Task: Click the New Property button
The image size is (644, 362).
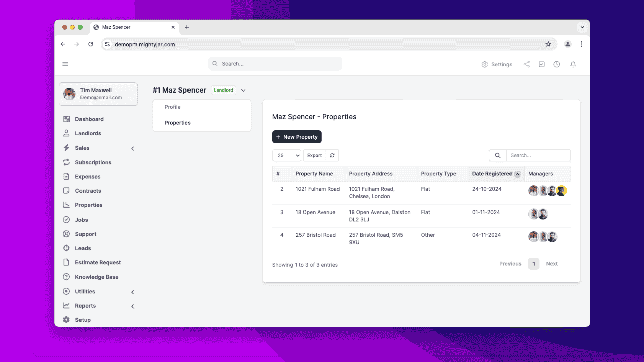Action: 297,137
